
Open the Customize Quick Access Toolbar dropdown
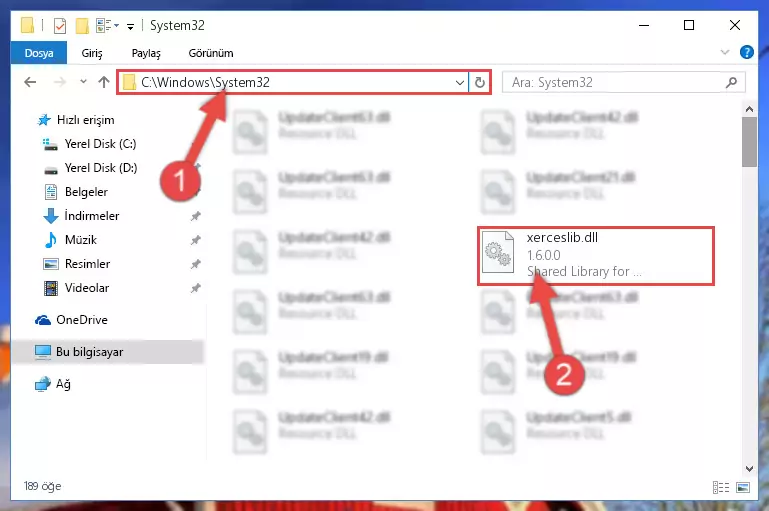coord(130,26)
